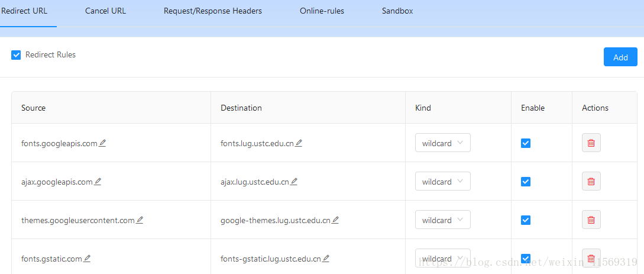Edit the themes.googleusercontent.com source pencil icon
The width and height of the screenshot is (644, 274).
point(140,220)
